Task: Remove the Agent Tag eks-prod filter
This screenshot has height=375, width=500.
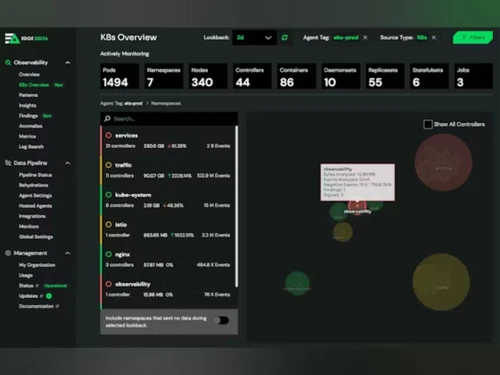Action: click(x=365, y=38)
